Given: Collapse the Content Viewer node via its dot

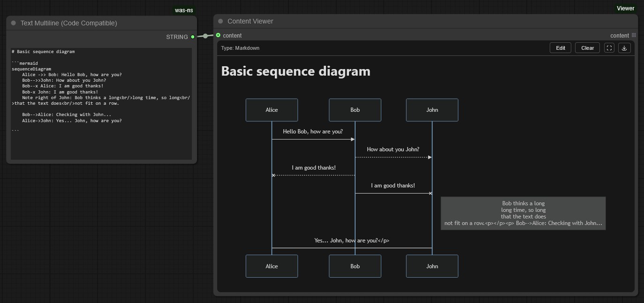Looking at the screenshot, I should pyautogui.click(x=220, y=21).
